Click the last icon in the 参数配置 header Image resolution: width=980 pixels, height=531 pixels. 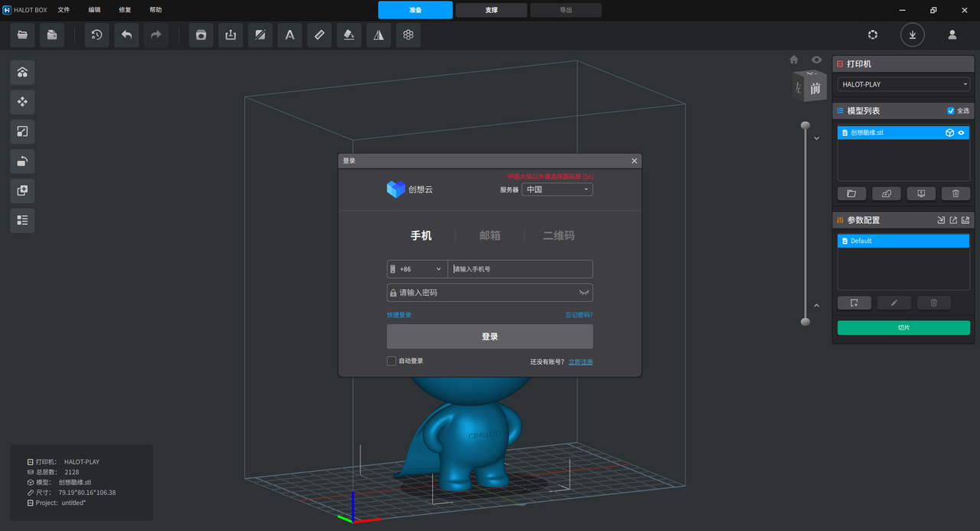pyautogui.click(x=965, y=220)
